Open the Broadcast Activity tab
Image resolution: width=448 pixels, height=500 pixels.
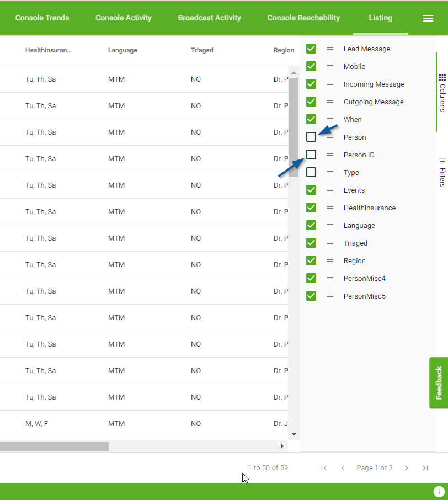(x=210, y=18)
